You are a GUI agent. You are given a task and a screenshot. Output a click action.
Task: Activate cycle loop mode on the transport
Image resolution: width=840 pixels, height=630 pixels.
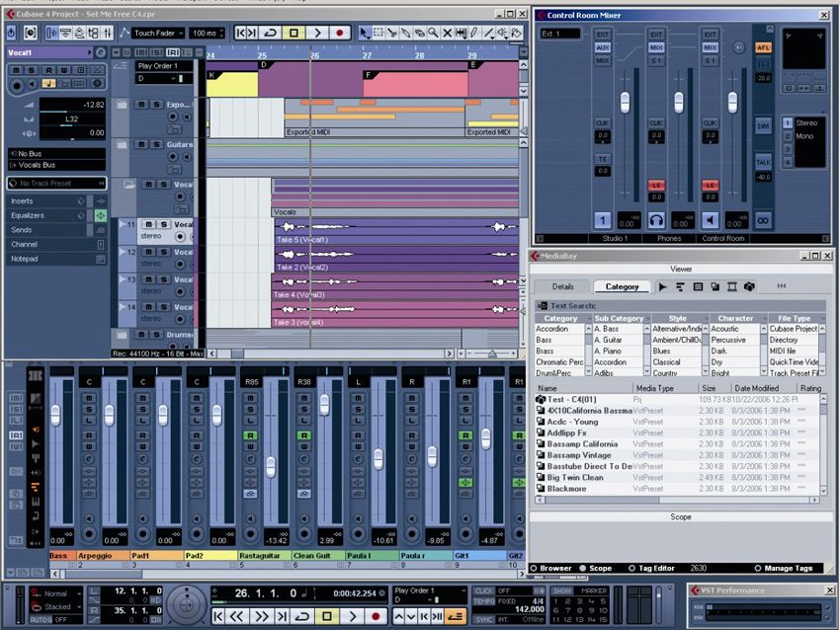coord(301,615)
